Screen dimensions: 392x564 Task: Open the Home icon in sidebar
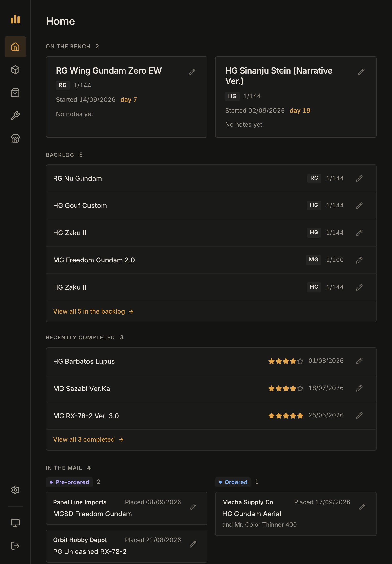coord(15,47)
